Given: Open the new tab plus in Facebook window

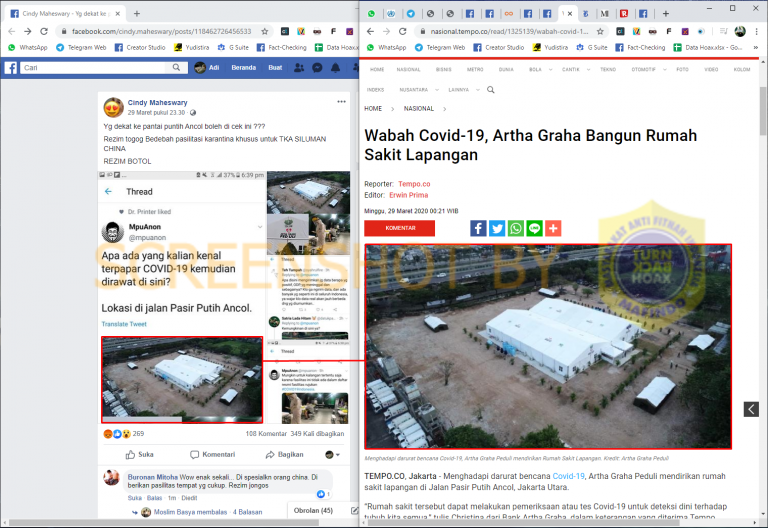Looking at the screenshot, I should pyautogui.click(x=137, y=14).
